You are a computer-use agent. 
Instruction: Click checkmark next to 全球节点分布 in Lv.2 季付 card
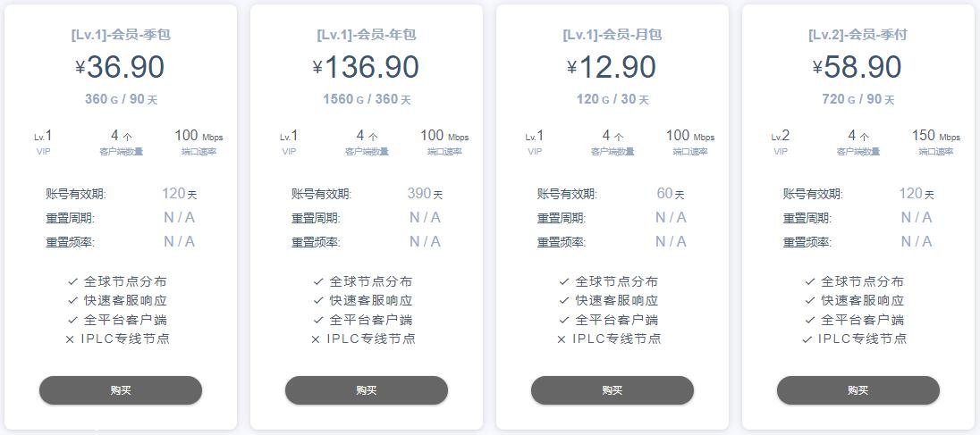811,281
